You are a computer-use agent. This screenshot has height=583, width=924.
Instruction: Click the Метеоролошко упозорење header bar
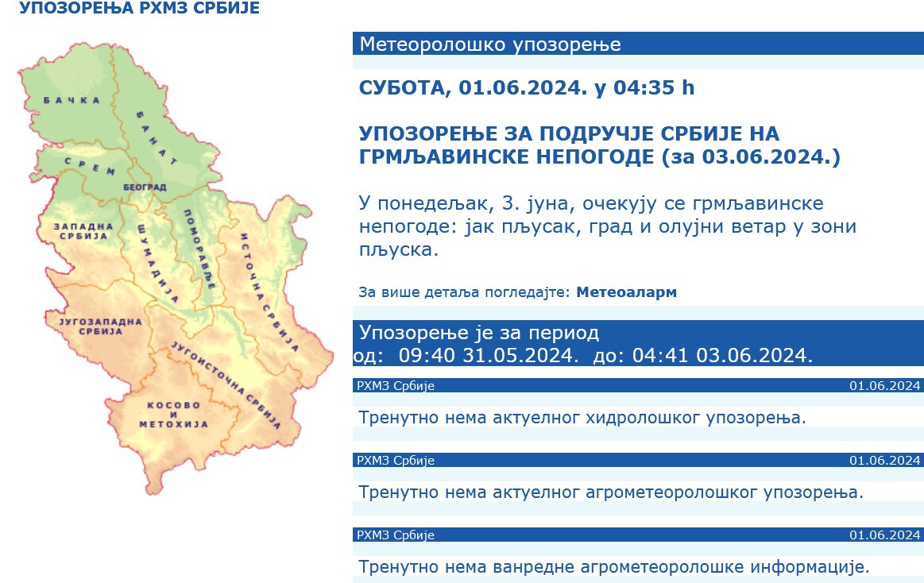(x=638, y=44)
